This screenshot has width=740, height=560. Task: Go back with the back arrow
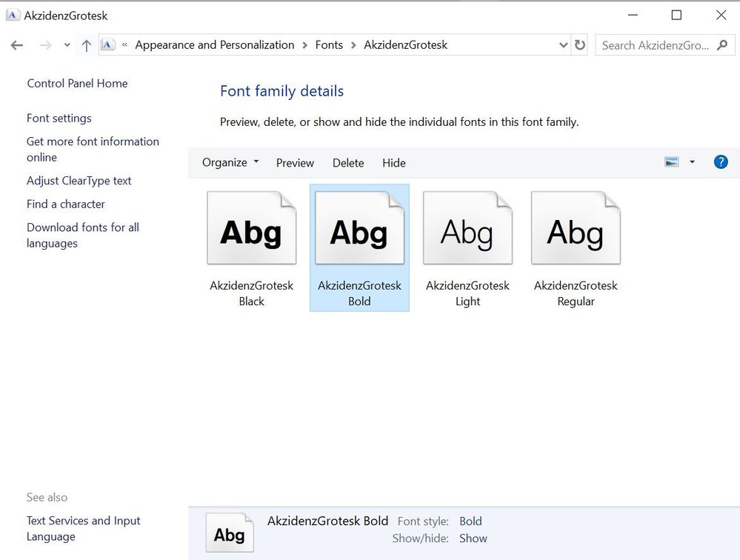17,45
